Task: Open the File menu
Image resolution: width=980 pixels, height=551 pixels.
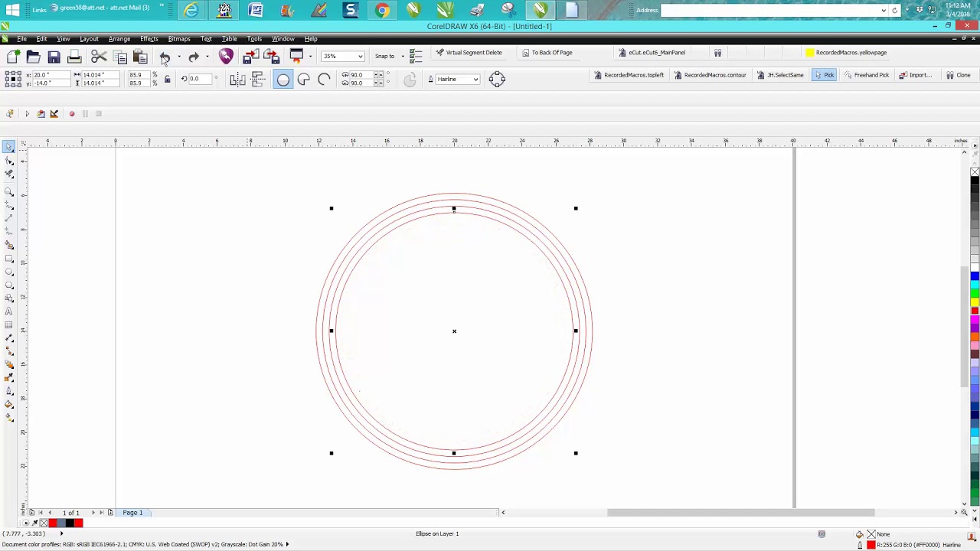Action: coord(22,39)
